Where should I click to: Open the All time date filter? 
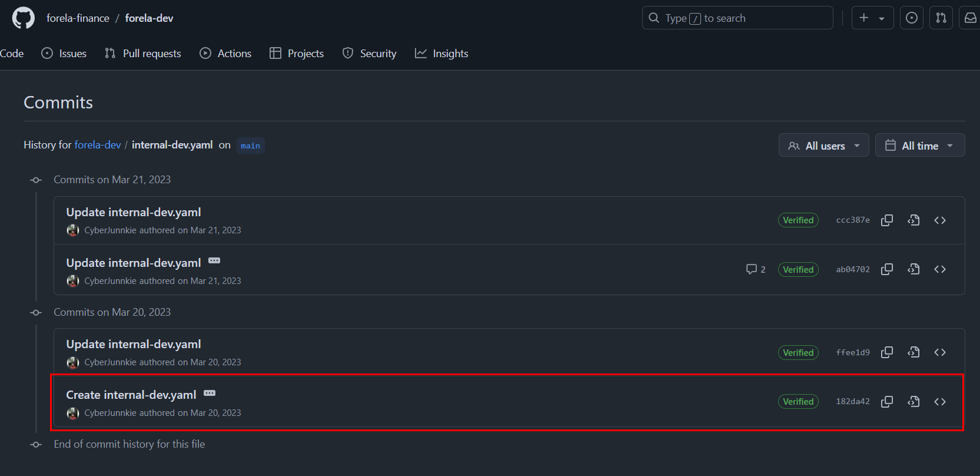click(x=919, y=146)
